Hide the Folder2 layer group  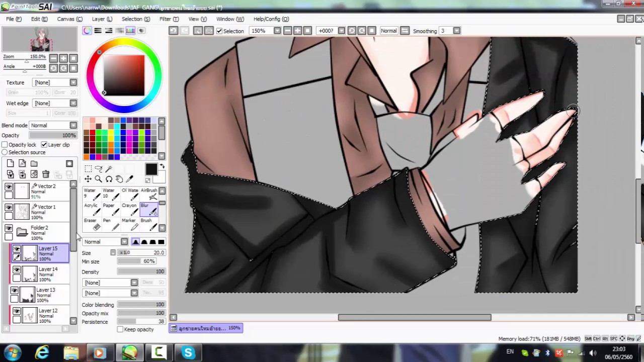click(9, 228)
